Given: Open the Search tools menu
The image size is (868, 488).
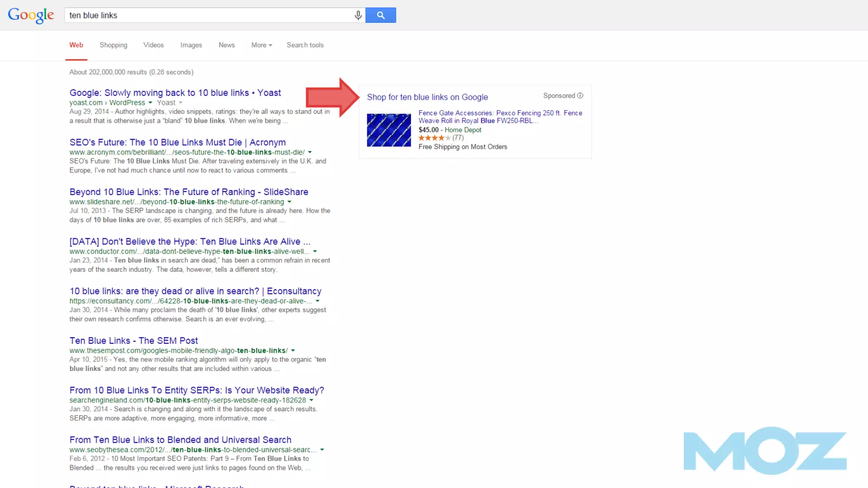Looking at the screenshot, I should point(305,45).
